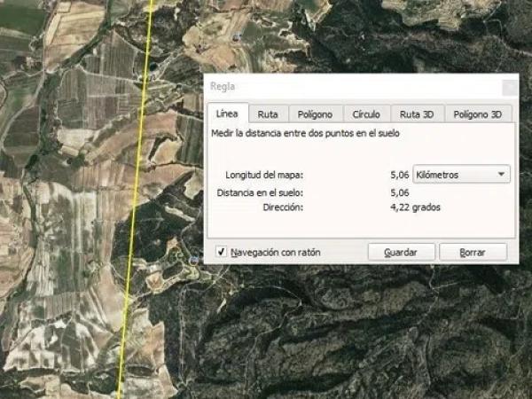Click the Dirección label
This screenshot has width=532, height=399.
(283, 207)
